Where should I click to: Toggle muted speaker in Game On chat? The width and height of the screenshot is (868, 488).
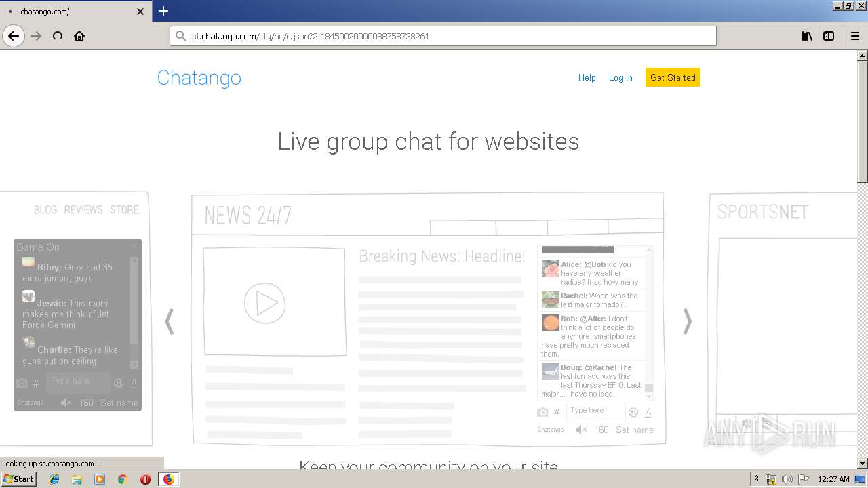click(x=66, y=403)
